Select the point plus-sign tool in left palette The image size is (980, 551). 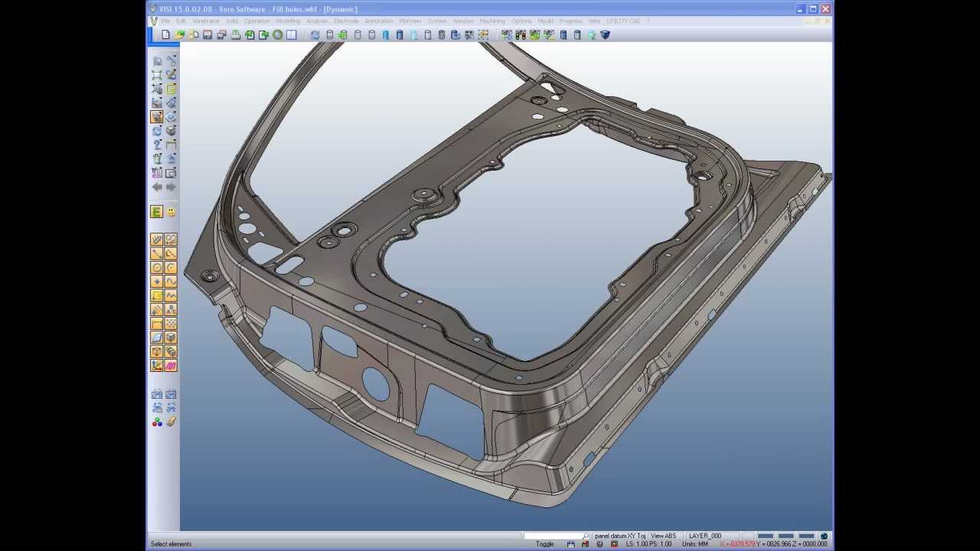point(157,282)
